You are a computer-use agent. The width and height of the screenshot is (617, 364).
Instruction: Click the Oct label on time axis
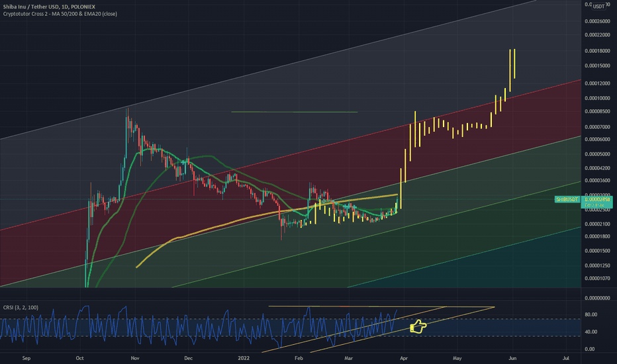tap(79, 358)
